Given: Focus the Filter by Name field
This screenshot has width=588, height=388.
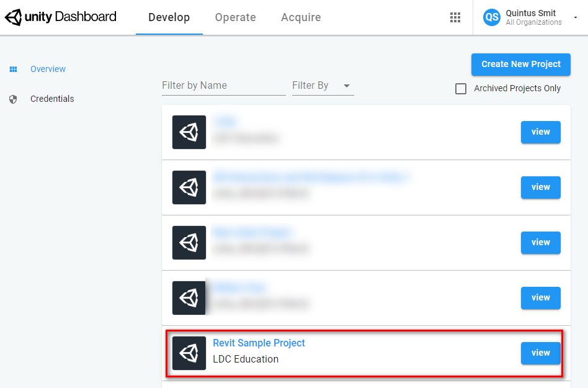Looking at the screenshot, I should pyautogui.click(x=223, y=86).
